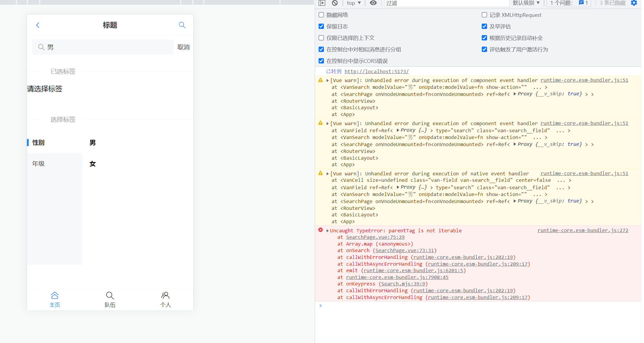Click the console prompt input line

479,306
